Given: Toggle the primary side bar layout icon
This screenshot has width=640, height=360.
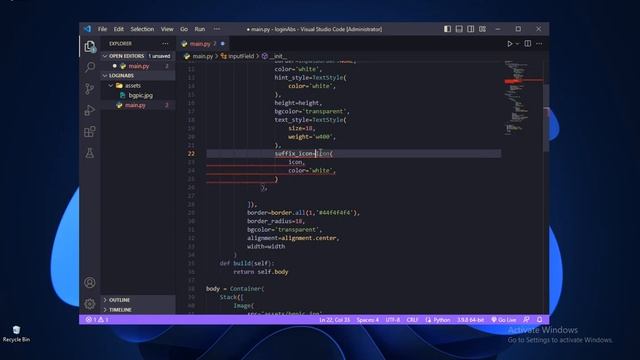Looking at the screenshot, I should click(x=447, y=29).
